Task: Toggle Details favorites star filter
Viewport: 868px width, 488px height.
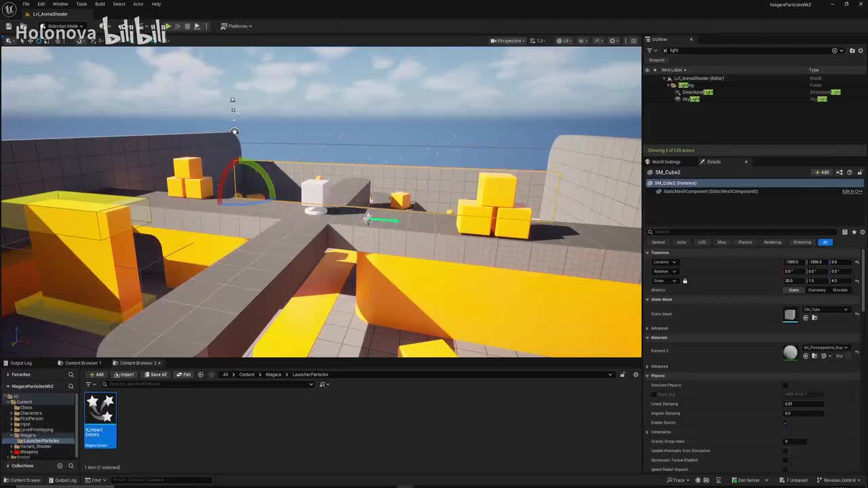Action: pos(854,232)
